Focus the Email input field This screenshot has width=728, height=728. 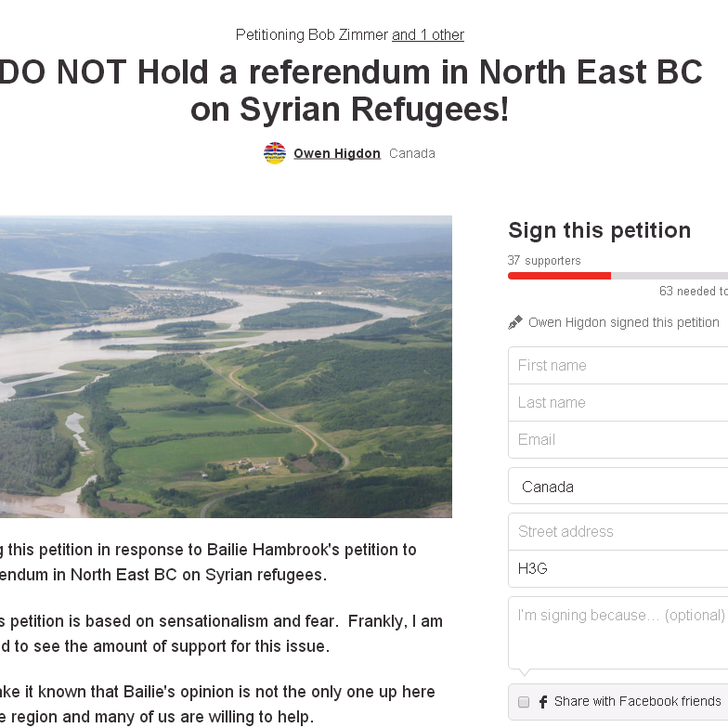[x=618, y=440]
